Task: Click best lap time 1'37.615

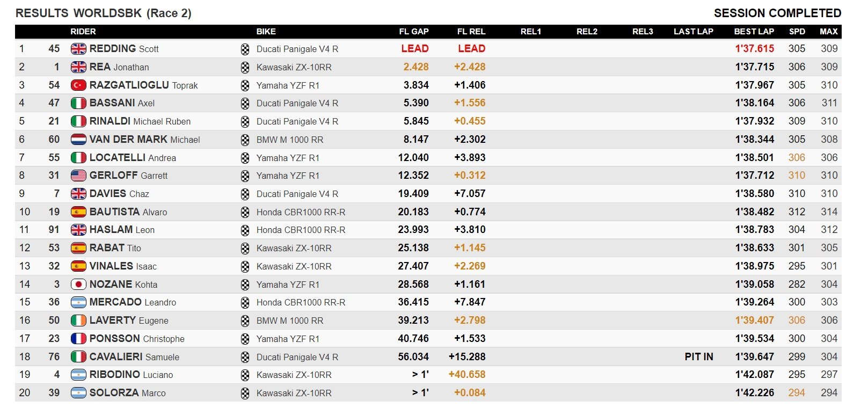Action: 755,49
